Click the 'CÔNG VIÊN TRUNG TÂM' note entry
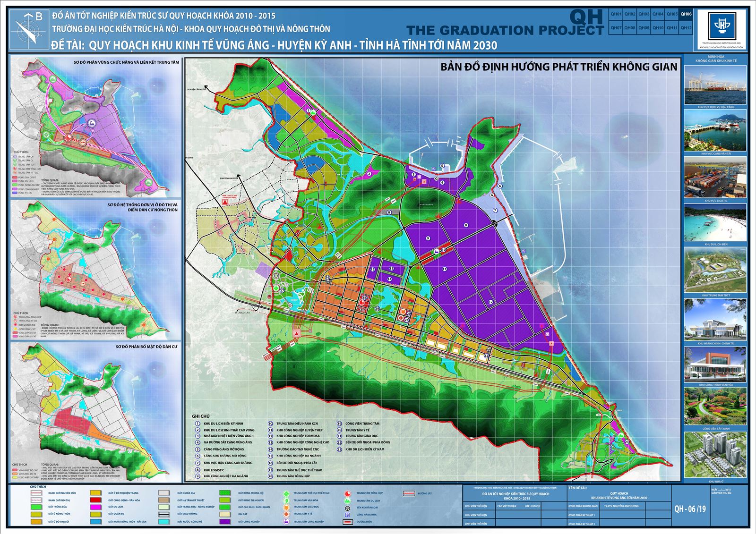 pyautogui.click(x=362, y=424)
